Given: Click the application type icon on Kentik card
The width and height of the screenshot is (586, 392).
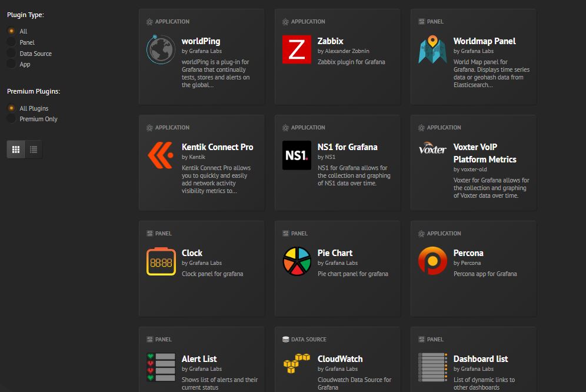Looking at the screenshot, I should pyautogui.click(x=149, y=128).
